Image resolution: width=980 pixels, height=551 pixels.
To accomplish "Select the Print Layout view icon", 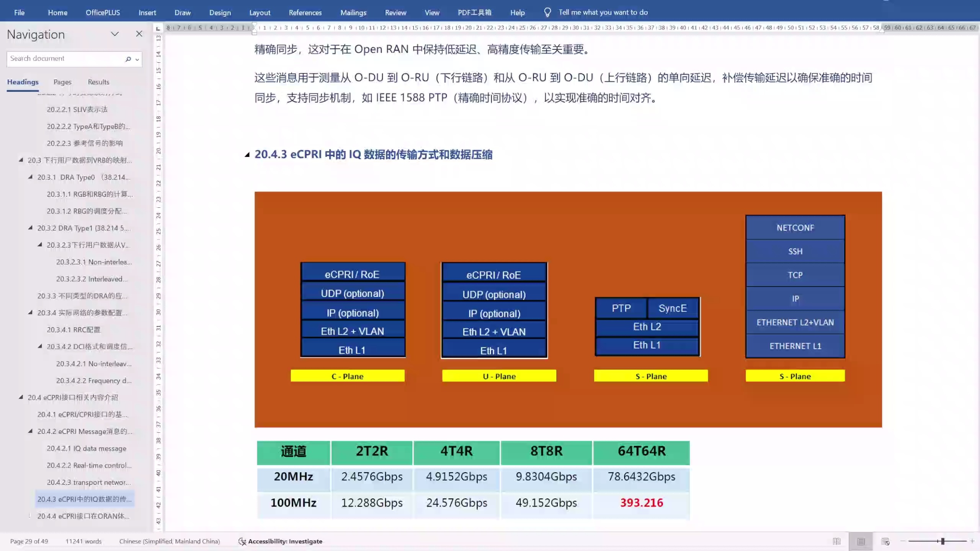I will click(x=861, y=541).
